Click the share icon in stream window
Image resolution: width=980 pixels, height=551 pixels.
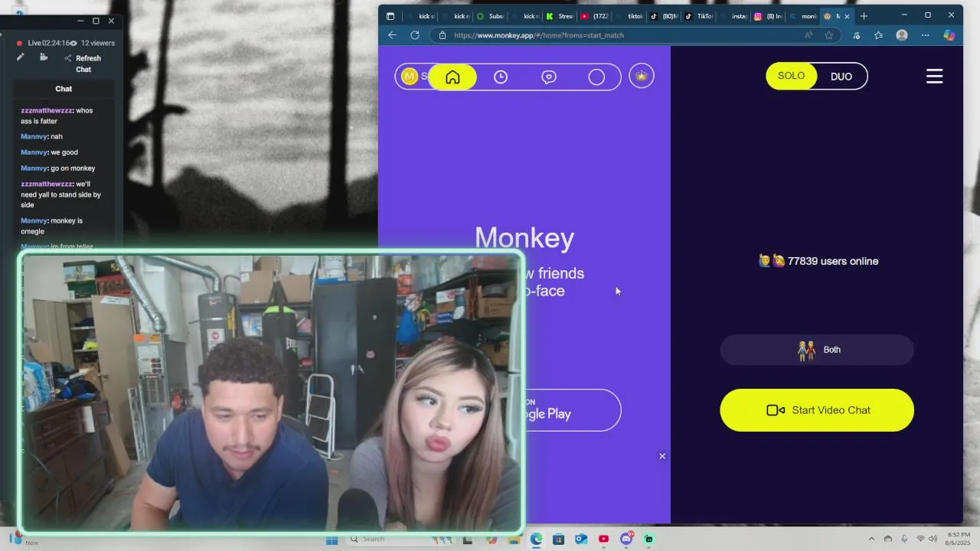(68, 58)
